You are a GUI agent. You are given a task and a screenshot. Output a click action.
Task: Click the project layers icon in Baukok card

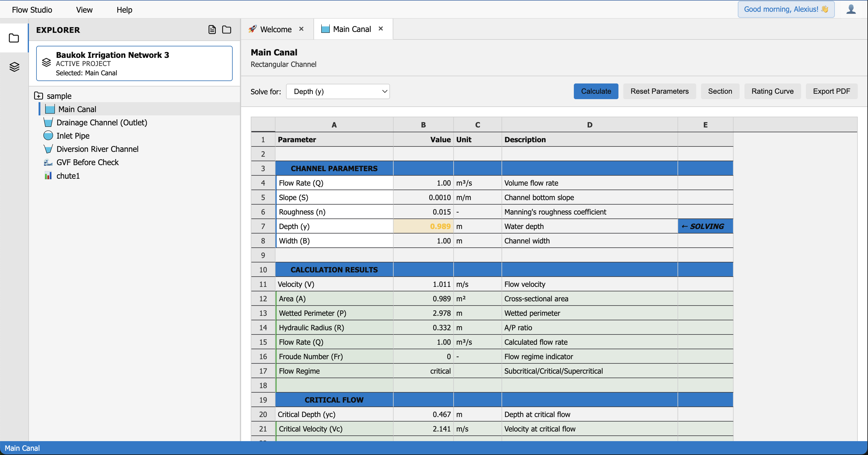(46, 63)
